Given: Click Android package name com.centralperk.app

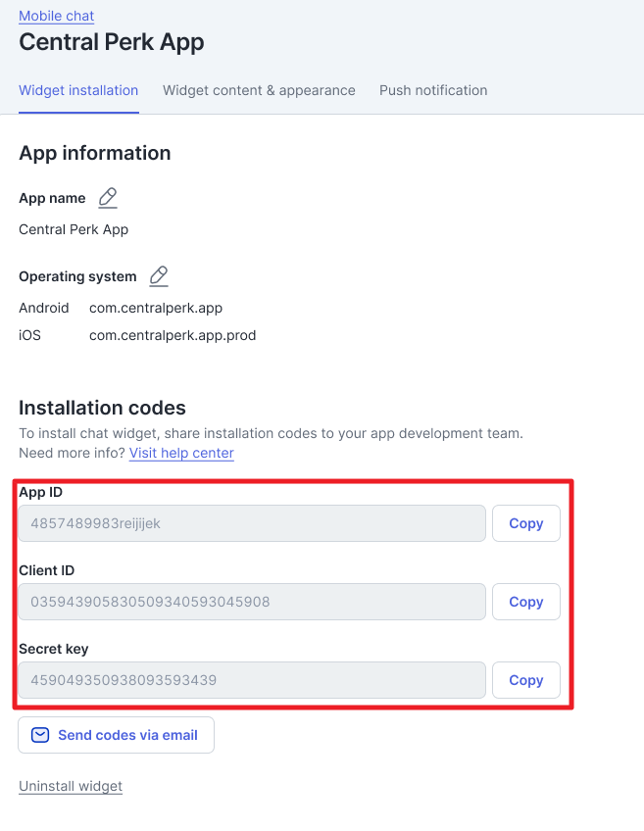Looking at the screenshot, I should point(156,308).
